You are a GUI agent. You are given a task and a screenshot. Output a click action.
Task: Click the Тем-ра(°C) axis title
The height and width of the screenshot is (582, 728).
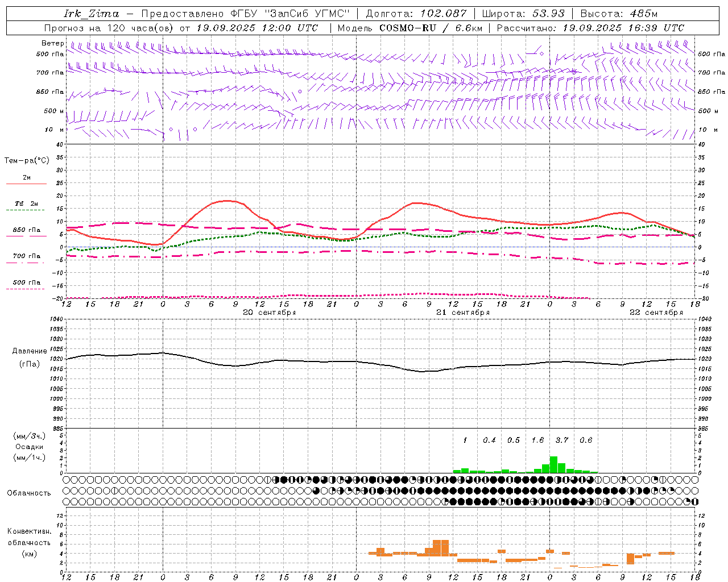coord(27,161)
